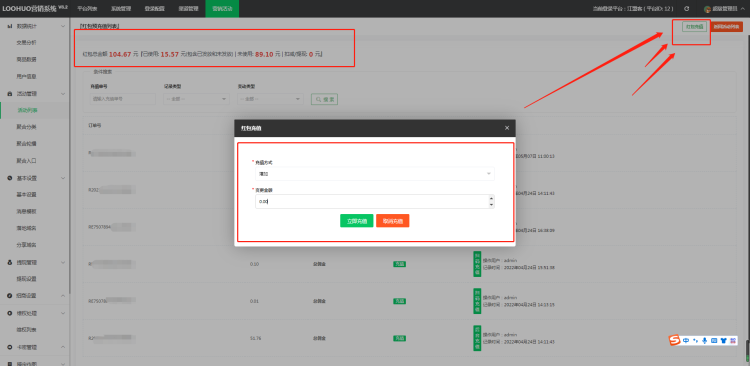Click the shirt skin icon on the IME toolbar

click(723, 341)
